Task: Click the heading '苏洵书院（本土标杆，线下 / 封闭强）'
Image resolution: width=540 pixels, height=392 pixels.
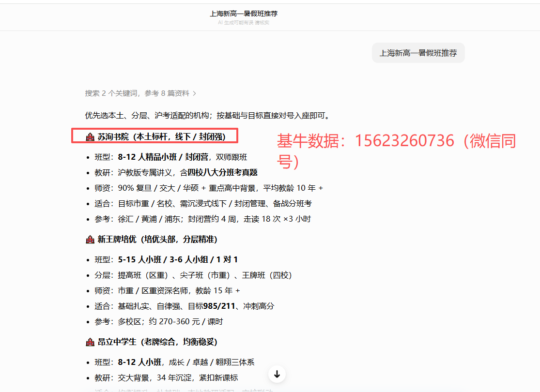Action: click(x=162, y=136)
